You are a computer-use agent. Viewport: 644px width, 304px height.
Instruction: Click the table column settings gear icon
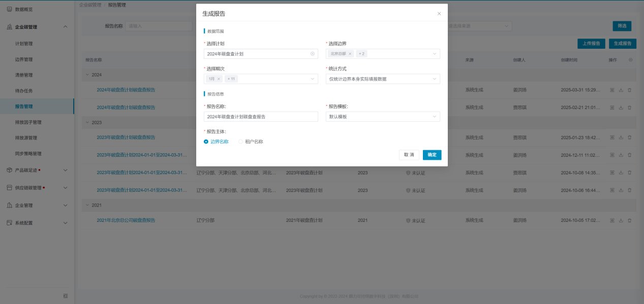[x=631, y=60]
